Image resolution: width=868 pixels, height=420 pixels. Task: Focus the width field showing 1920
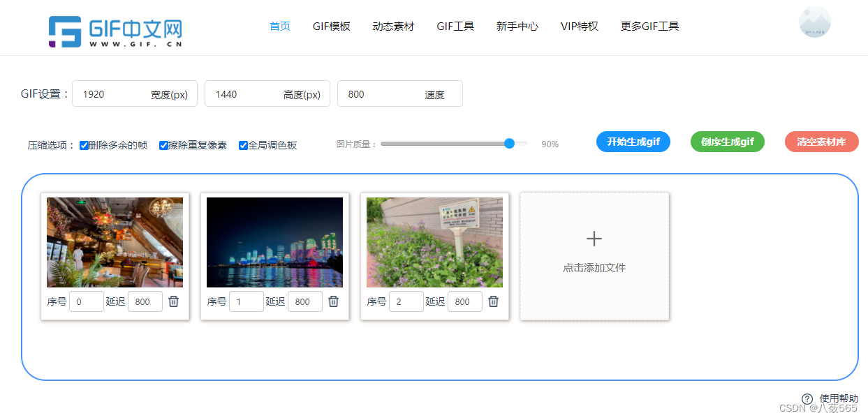tap(135, 94)
